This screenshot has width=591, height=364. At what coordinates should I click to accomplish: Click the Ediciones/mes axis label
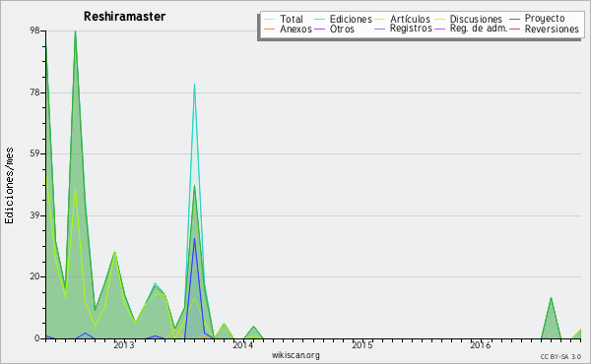9,186
